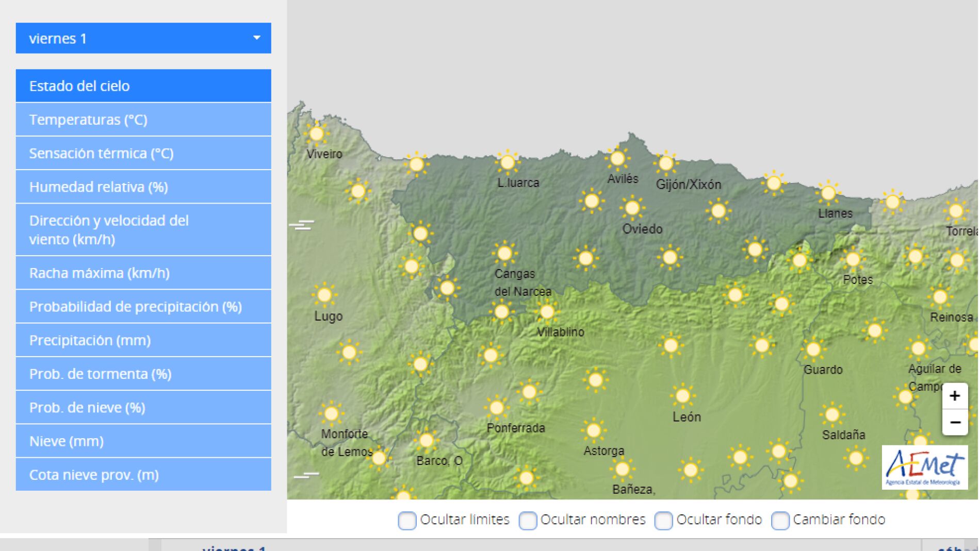Open the viernes 1 day dropdown
Screen dimensions: 980x551
[143, 38]
